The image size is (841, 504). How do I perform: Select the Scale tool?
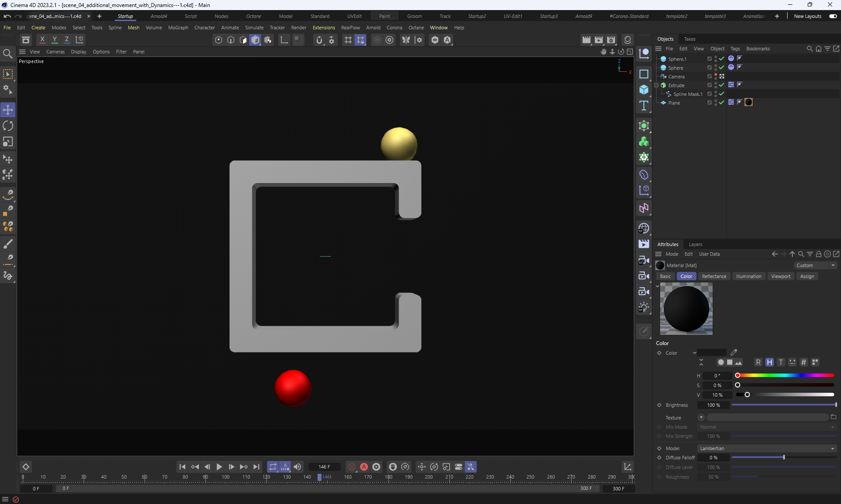8,142
